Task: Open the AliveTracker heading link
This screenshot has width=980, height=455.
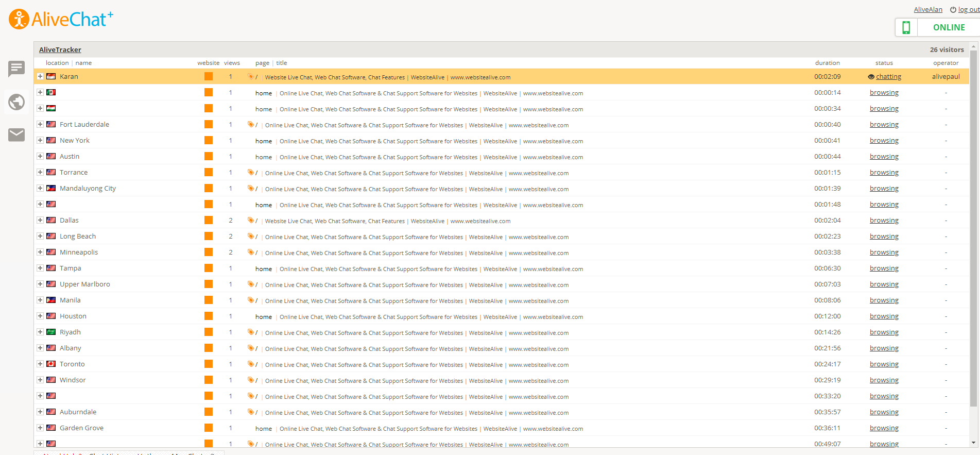Action: click(60, 49)
